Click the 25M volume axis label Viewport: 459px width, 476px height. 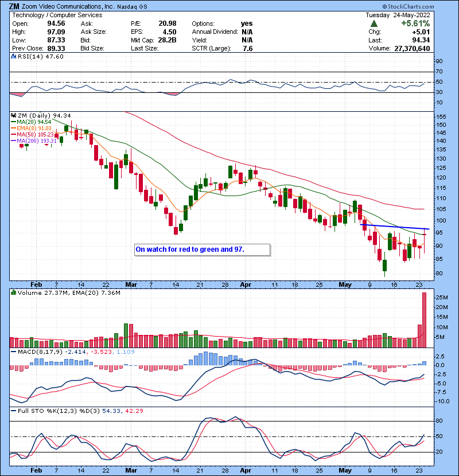(442, 297)
